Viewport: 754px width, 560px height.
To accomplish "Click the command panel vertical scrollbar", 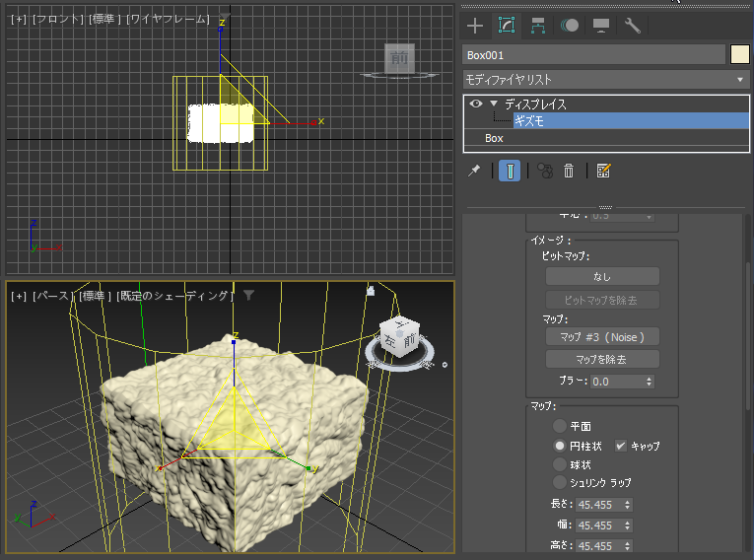I will point(748,336).
